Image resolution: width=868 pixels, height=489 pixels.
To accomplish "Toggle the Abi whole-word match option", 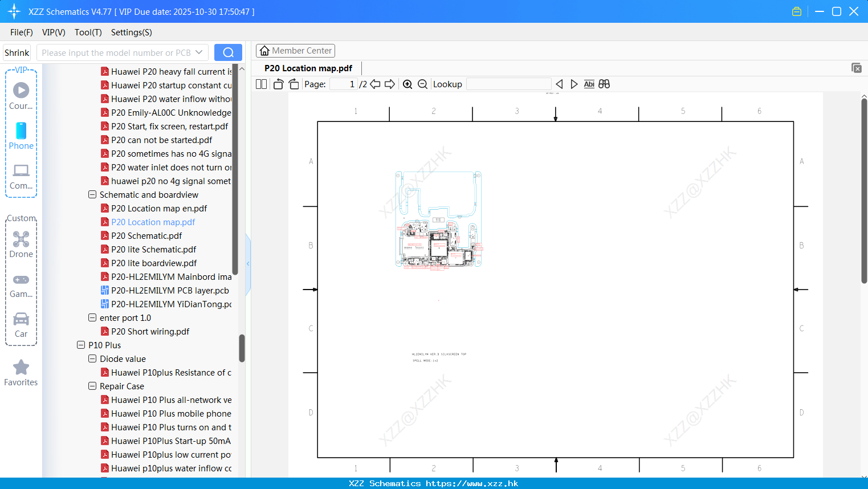I will (x=589, y=84).
